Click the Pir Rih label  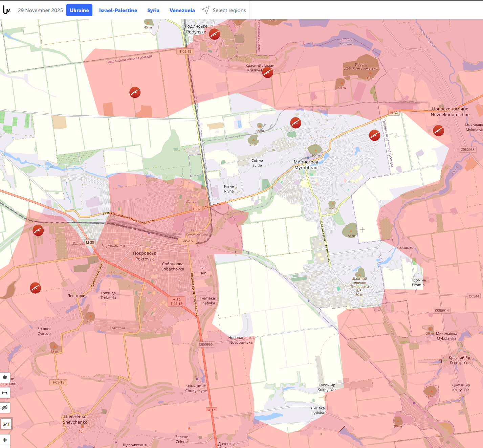tap(204, 271)
